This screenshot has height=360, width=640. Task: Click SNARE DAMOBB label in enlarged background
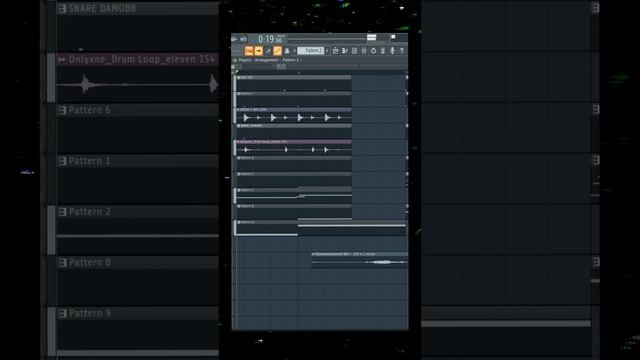click(x=102, y=8)
